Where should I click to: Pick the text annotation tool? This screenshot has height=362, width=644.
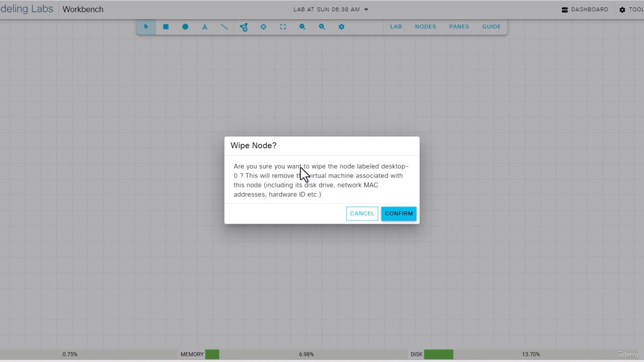pos(205,27)
